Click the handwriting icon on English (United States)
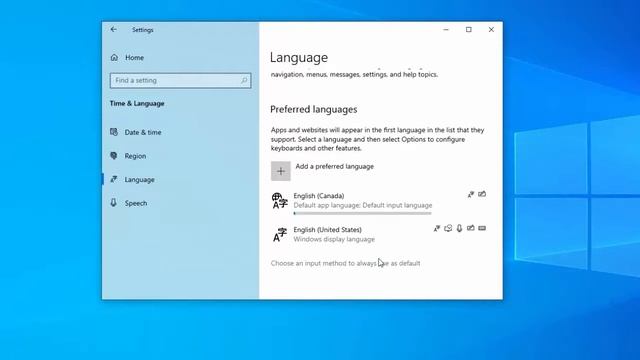The width and height of the screenshot is (640, 360). click(x=471, y=228)
